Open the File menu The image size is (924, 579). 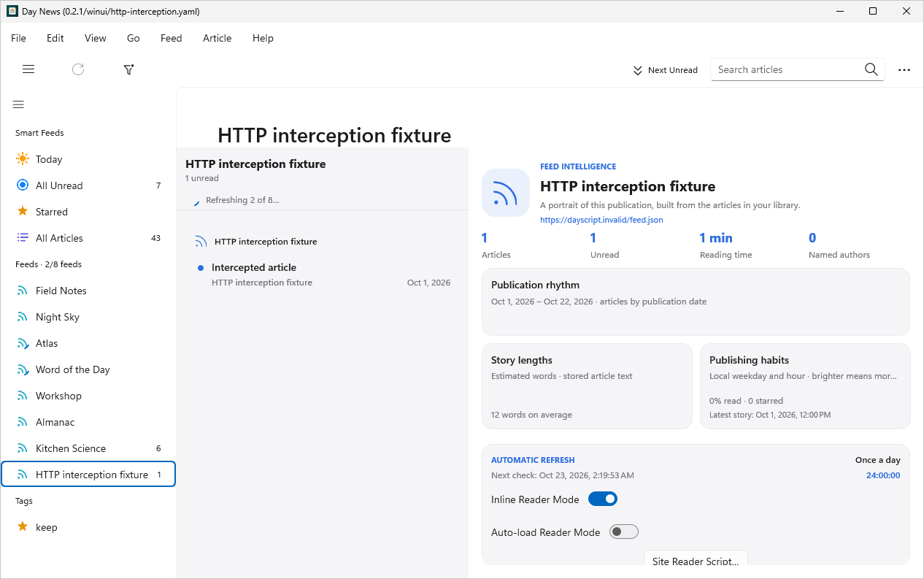pyautogui.click(x=18, y=38)
